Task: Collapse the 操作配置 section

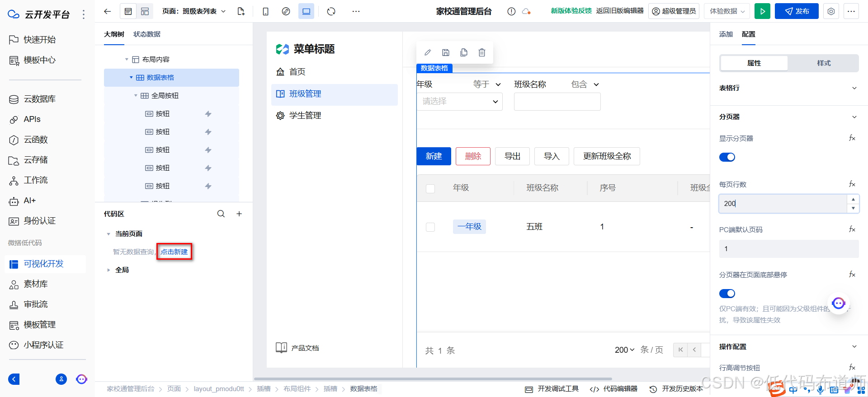Action: [854, 346]
